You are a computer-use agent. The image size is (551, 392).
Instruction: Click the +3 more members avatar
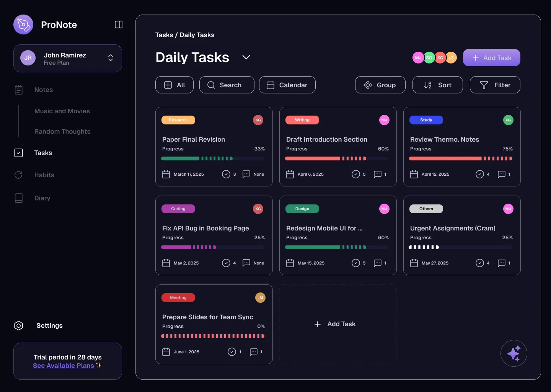(451, 58)
